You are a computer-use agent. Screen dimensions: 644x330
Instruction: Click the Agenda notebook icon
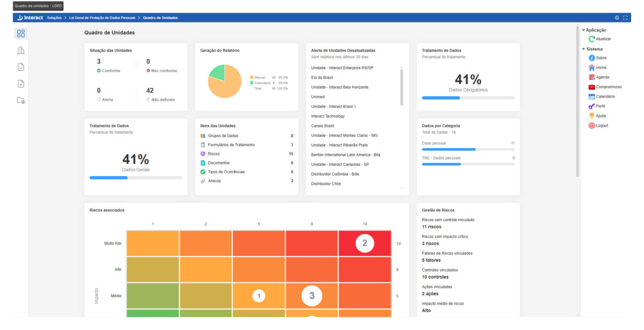coord(591,77)
